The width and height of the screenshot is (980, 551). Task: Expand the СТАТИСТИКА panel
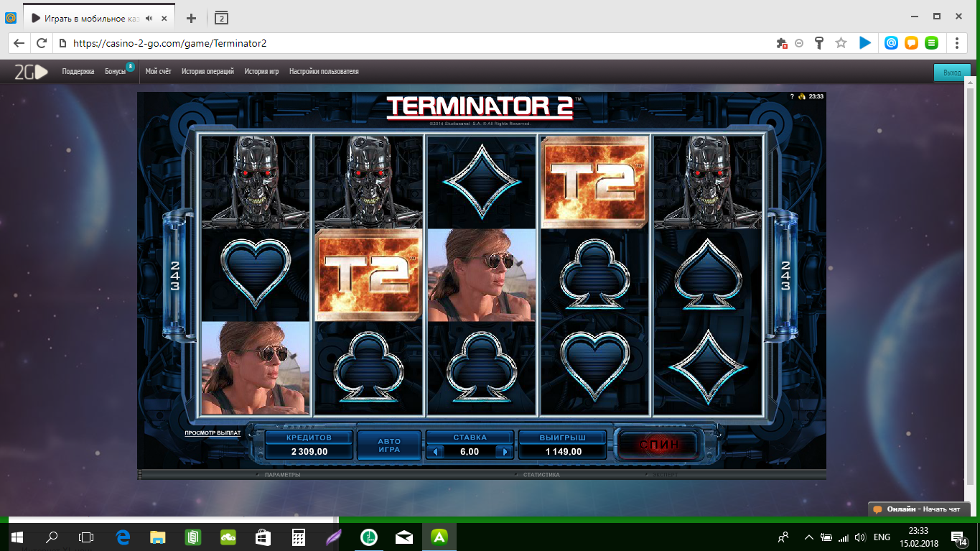[541, 475]
